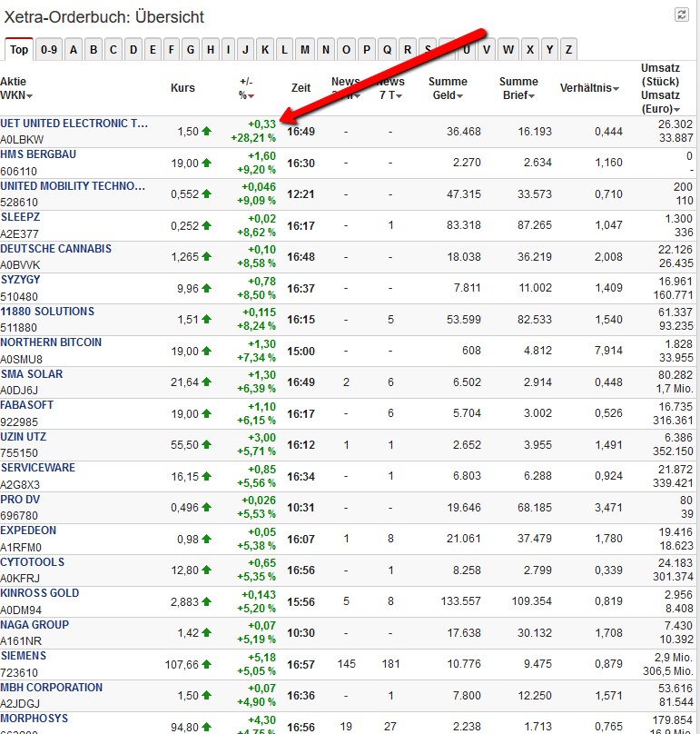Click green up arrow in NAGA GROUP row
The image size is (700, 734).
207,633
